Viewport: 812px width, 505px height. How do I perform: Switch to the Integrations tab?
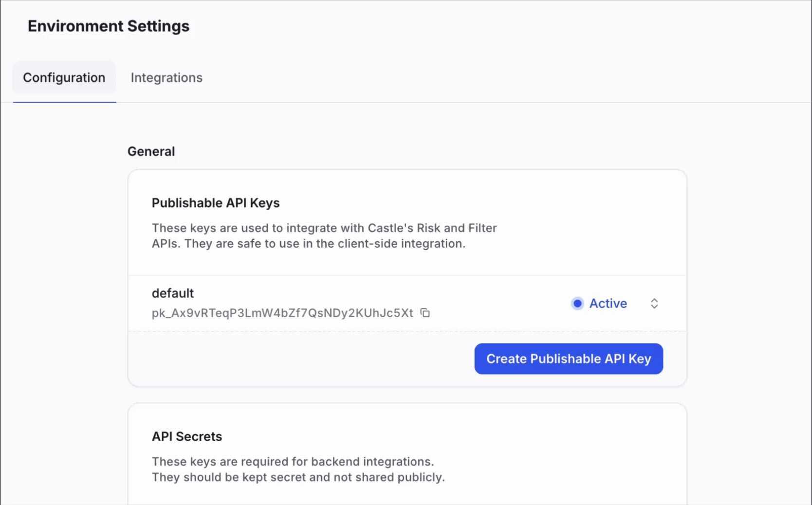(x=166, y=78)
